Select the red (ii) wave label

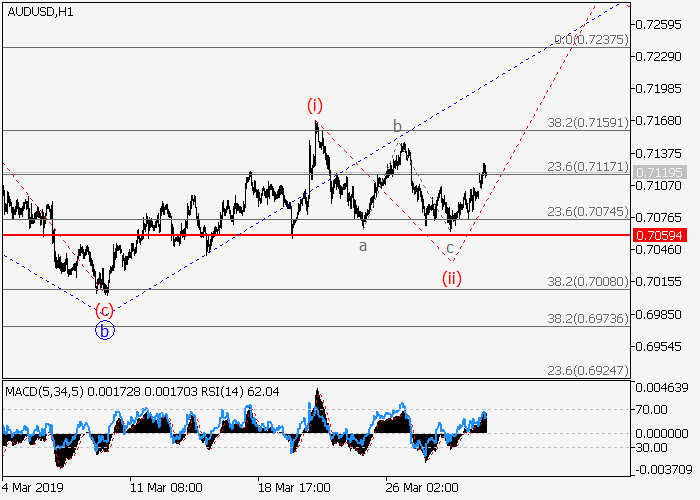click(x=452, y=277)
